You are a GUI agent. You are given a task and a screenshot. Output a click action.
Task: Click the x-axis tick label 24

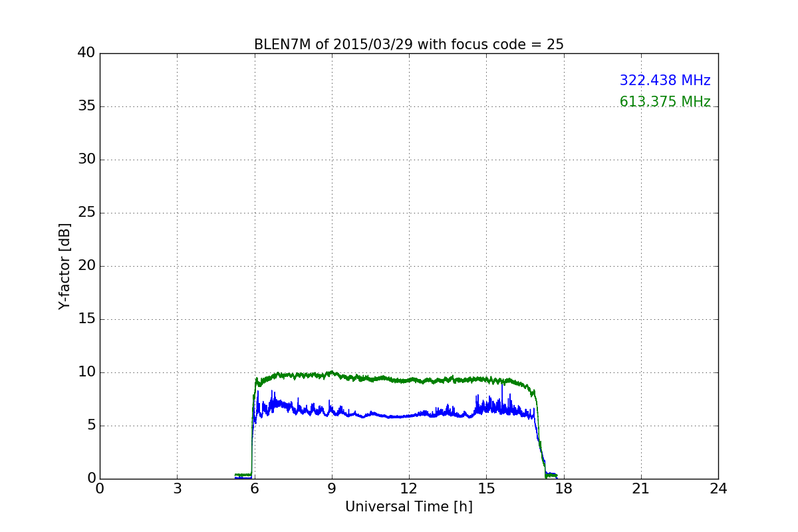[718, 488]
